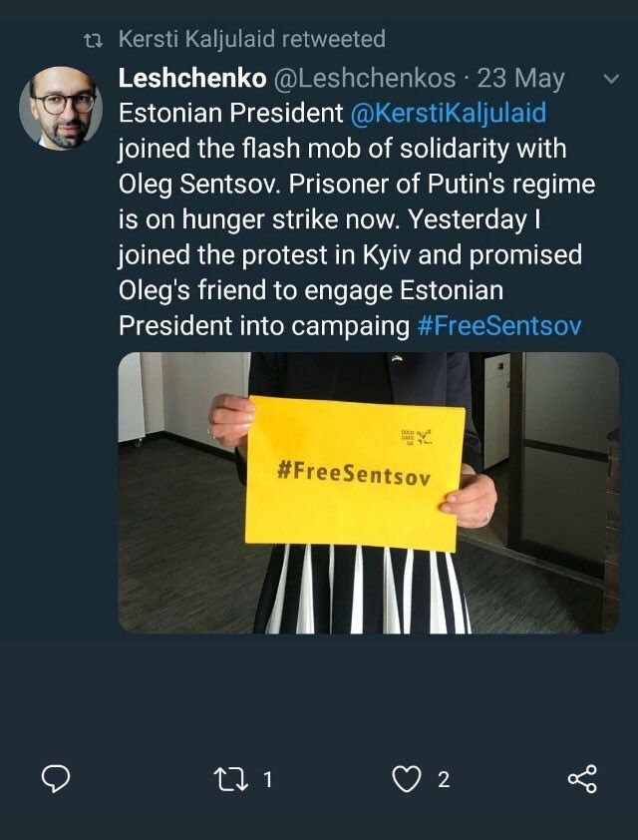This screenshot has height=840, width=638.
Task: Open the attached photo of the yellow sign
Action: click(x=368, y=493)
